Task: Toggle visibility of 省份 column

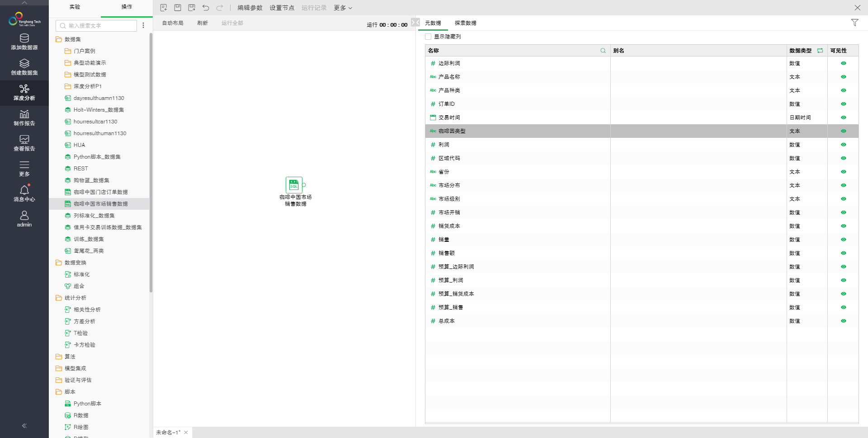Action: tap(844, 172)
